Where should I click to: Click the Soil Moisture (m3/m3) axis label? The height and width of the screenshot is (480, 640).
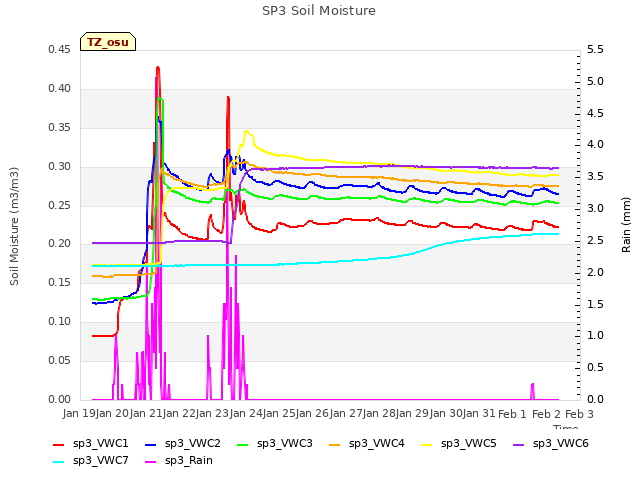click(14, 226)
